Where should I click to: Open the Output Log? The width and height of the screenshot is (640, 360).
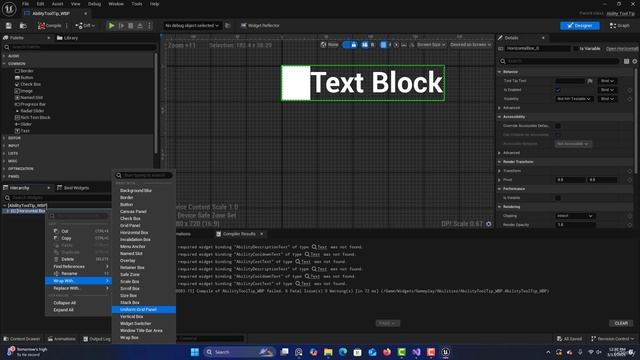click(x=97, y=339)
